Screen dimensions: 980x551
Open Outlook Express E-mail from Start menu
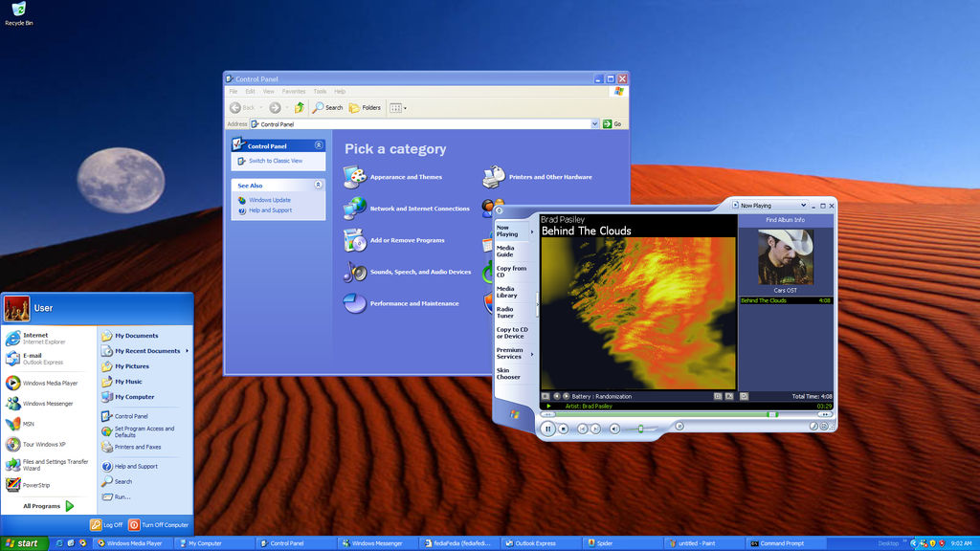point(49,359)
